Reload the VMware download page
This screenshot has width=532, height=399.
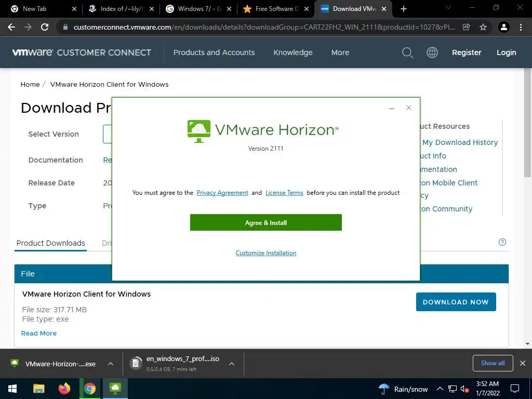[x=45, y=27]
